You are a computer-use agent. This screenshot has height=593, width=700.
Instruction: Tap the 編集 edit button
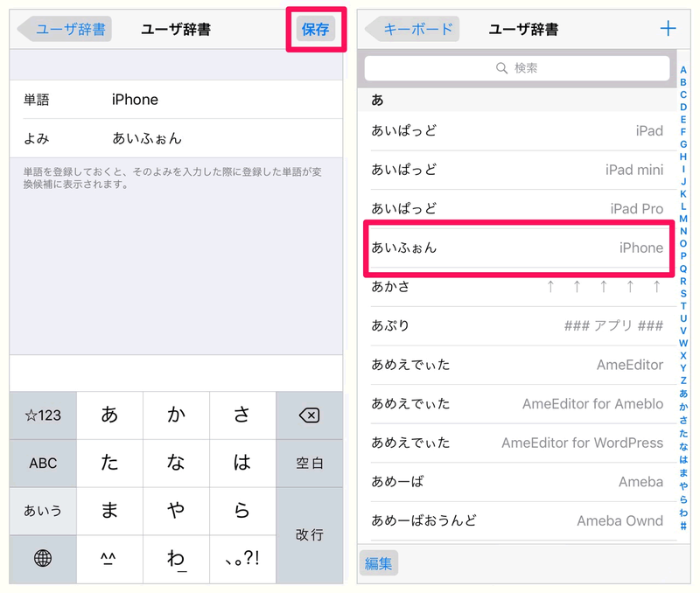point(378,563)
